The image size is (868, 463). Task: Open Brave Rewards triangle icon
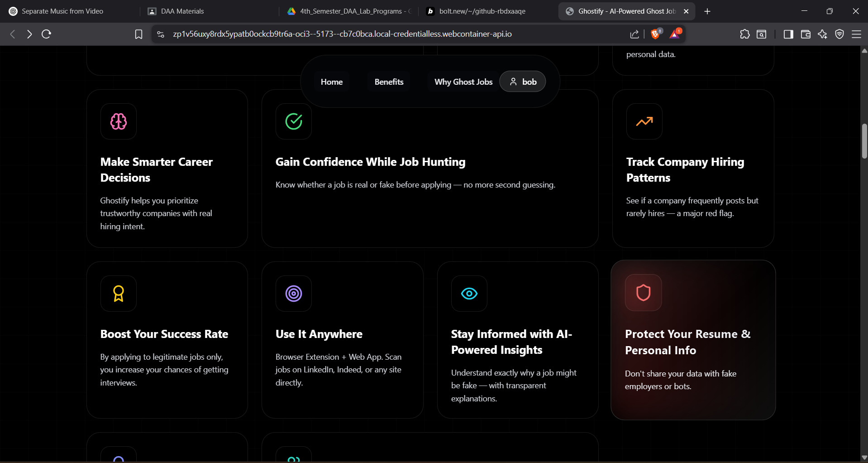coord(675,34)
